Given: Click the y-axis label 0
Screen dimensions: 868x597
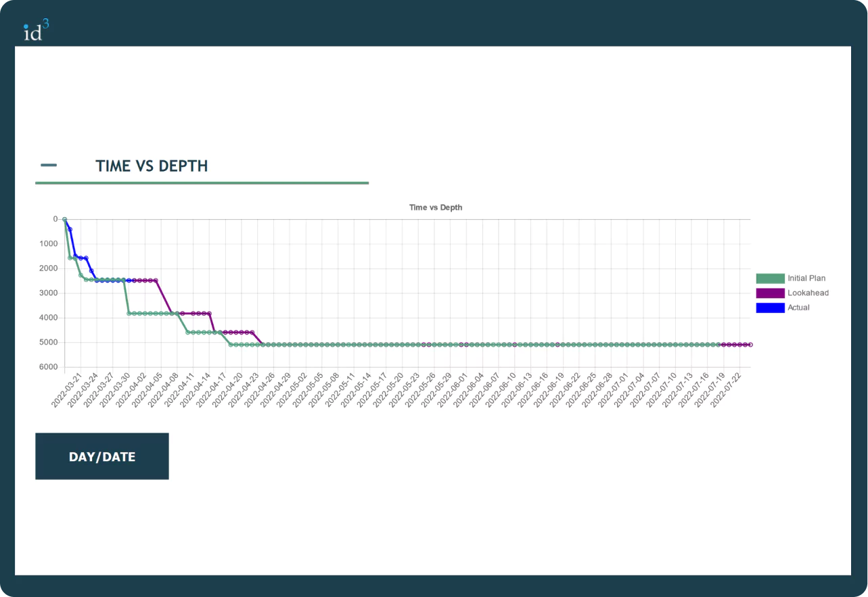Looking at the screenshot, I should tap(55, 219).
